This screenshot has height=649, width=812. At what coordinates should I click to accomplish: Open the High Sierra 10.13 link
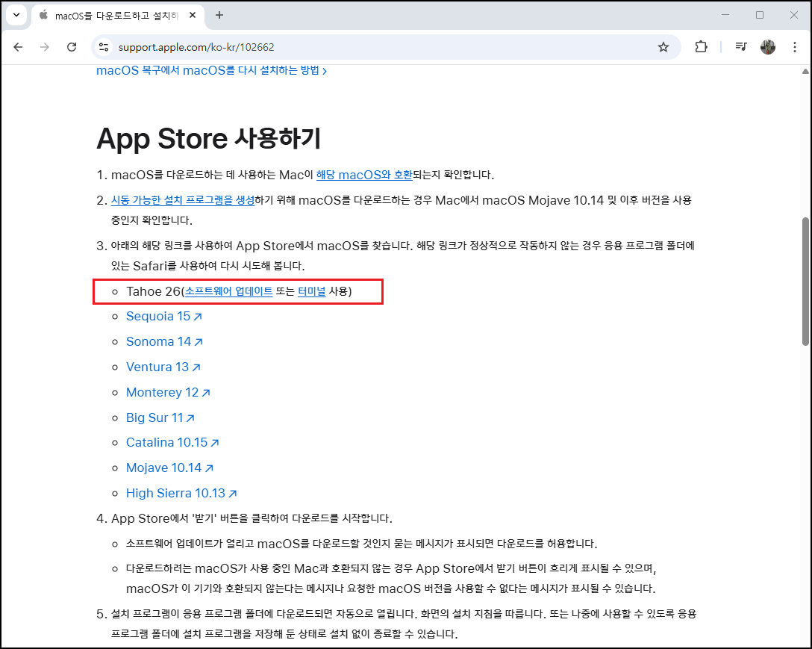181,494
